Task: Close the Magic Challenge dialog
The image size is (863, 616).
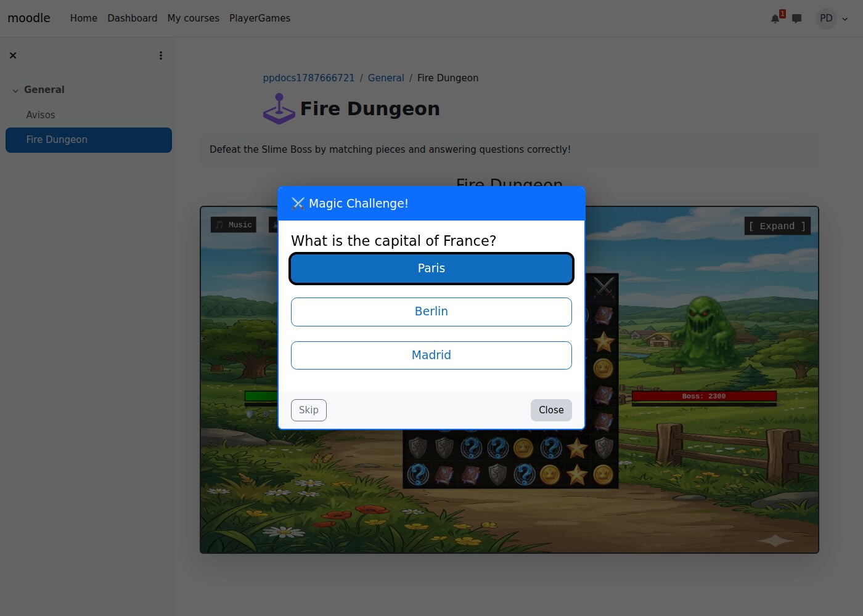Action: point(551,410)
